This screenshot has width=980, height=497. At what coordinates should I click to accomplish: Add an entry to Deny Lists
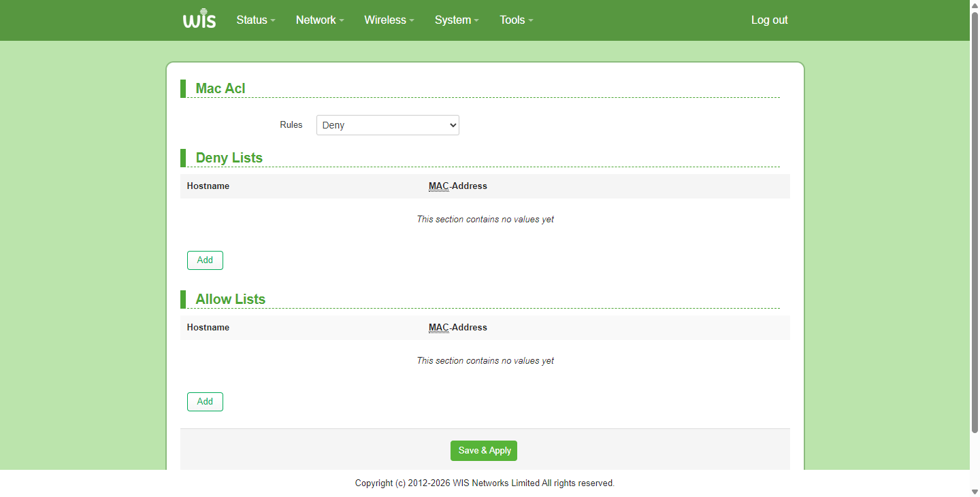tap(205, 260)
